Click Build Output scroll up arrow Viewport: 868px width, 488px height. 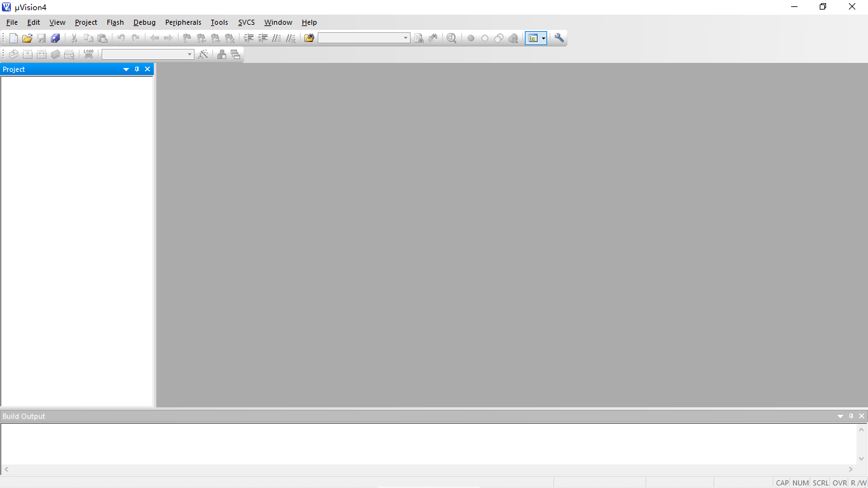862,430
